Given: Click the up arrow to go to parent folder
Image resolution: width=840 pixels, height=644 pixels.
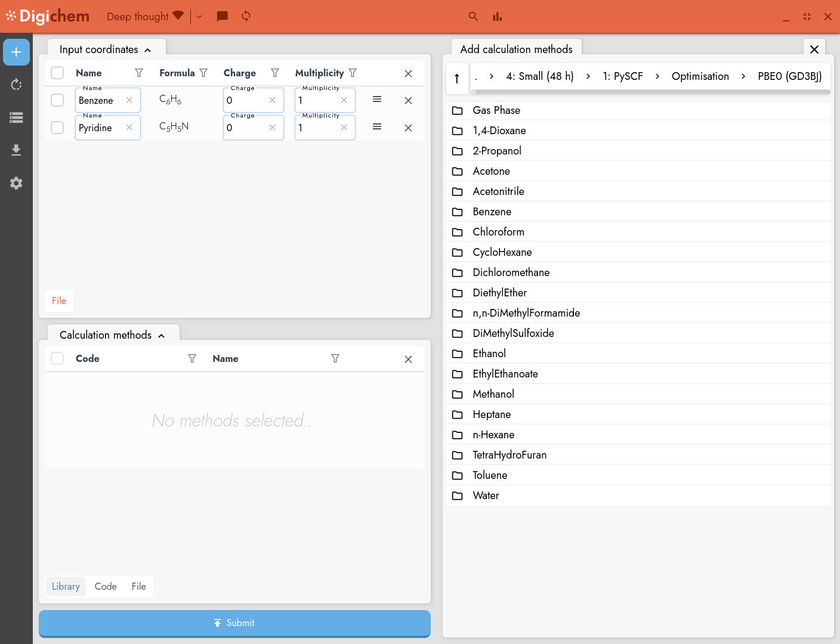Looking at the screenshot, I should (x=457, y=78).
